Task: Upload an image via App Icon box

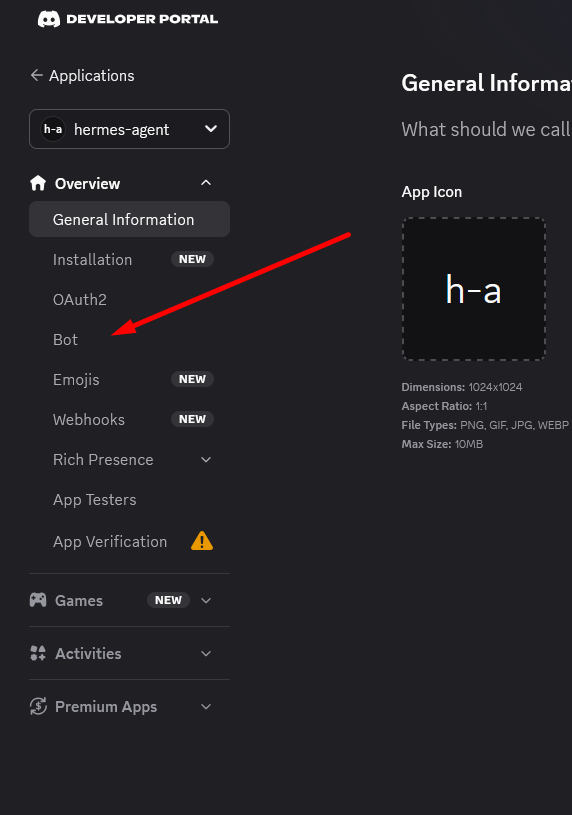Action: [474, 289]
